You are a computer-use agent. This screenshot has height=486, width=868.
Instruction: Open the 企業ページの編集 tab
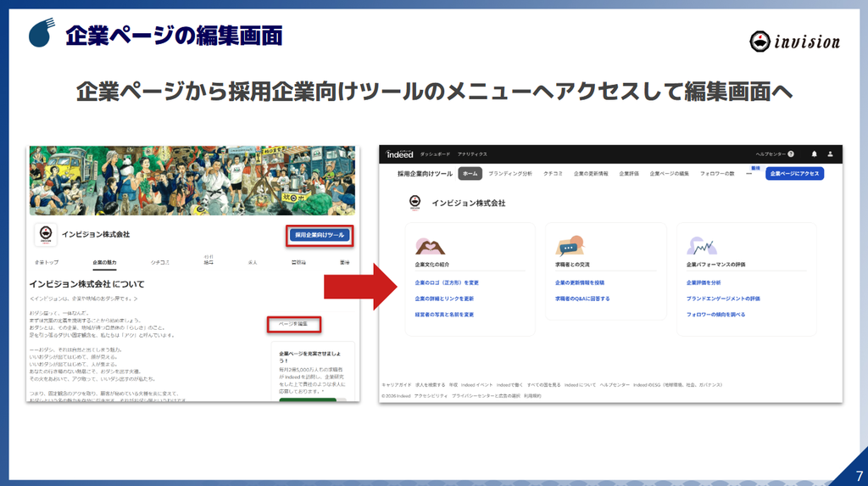[x=670, y=174]
